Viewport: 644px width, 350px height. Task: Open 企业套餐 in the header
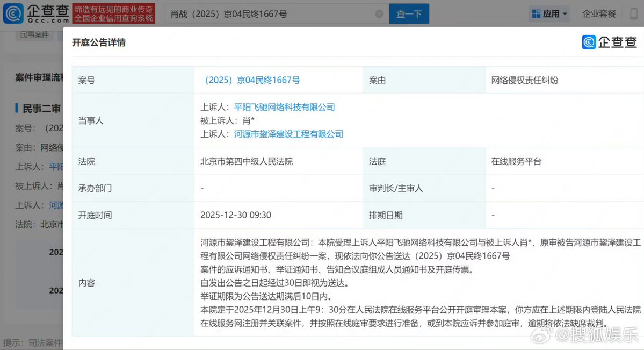(x=599, y=14)
